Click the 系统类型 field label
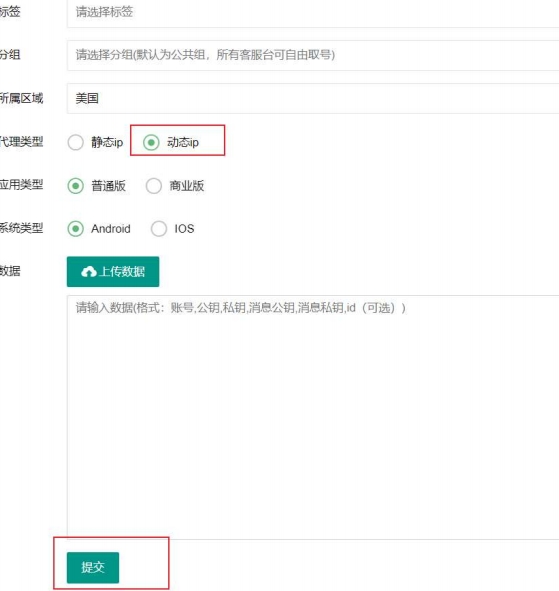Image resolution: width=559 pixels, height=591 pixels. pyautogui.click(x=21, y=228)
